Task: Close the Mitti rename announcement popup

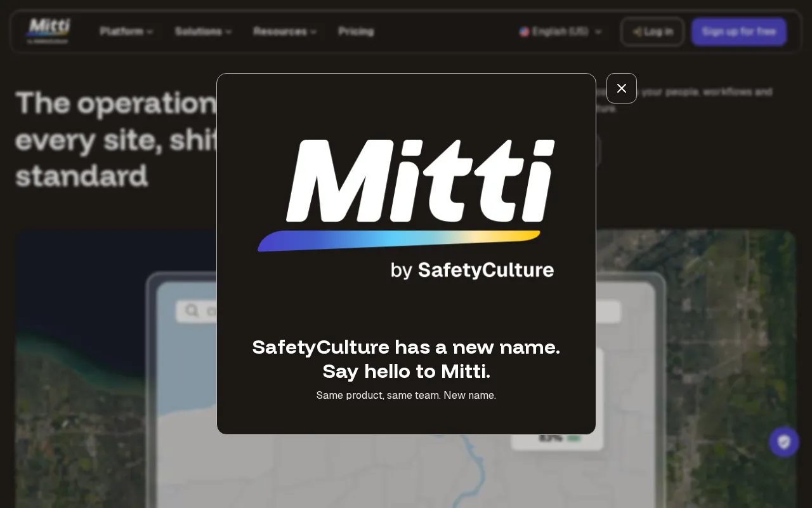Action: [x=622, y=88]
